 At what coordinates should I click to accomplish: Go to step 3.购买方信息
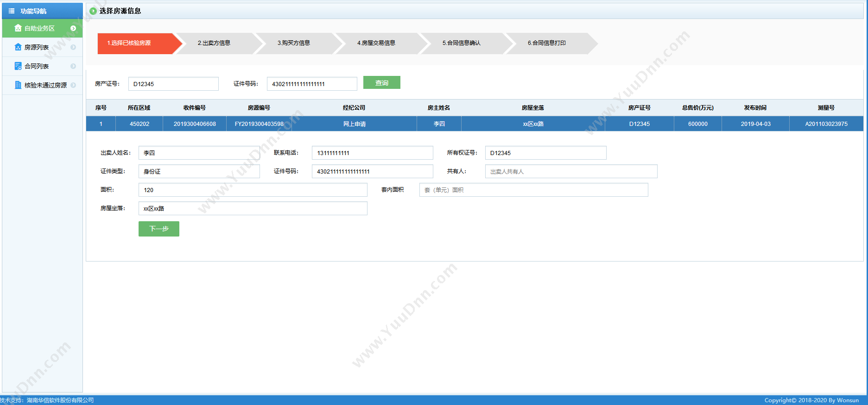pyautogui.click(x=298, y=43)
